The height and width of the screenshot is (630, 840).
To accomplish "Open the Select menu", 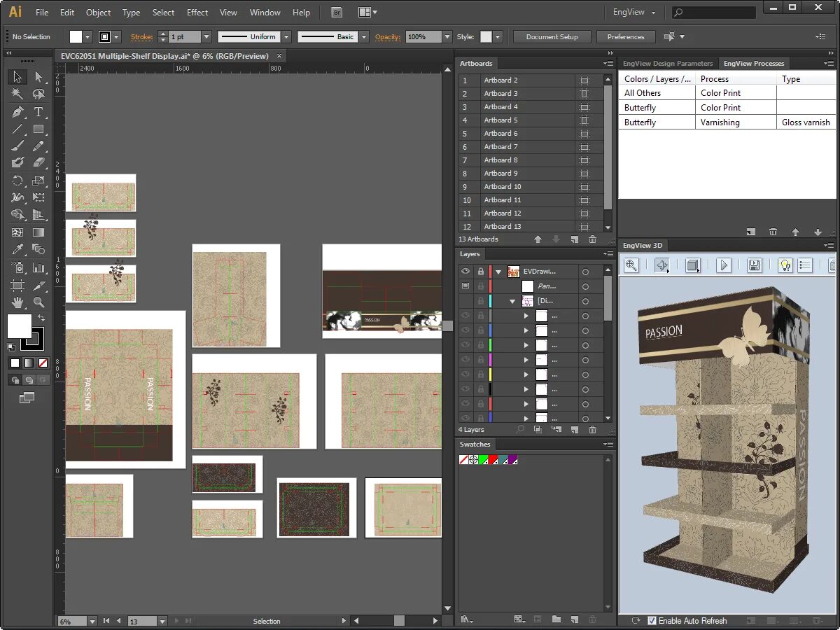I will (x=163, y=12).
